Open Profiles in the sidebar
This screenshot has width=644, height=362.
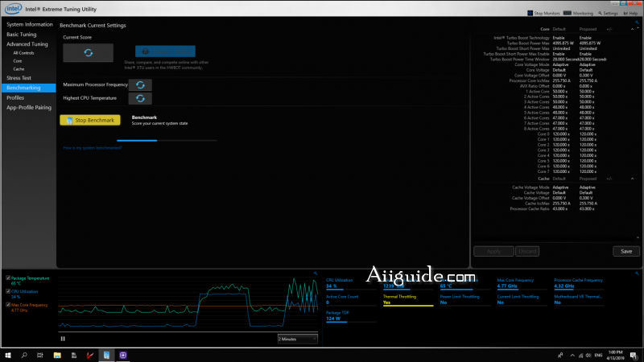15,97
